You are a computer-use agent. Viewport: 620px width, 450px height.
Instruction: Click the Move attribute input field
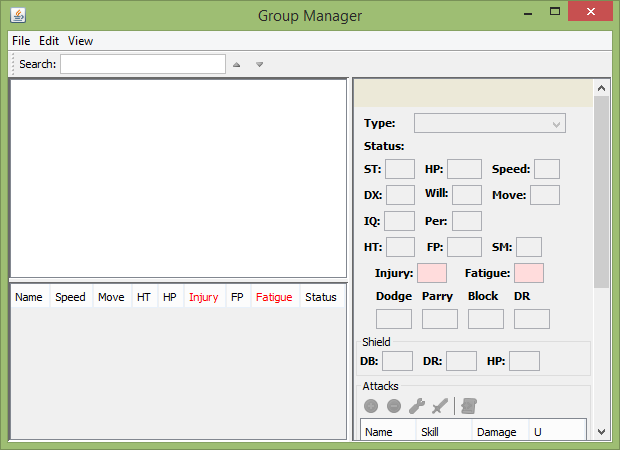click(545, 195)
